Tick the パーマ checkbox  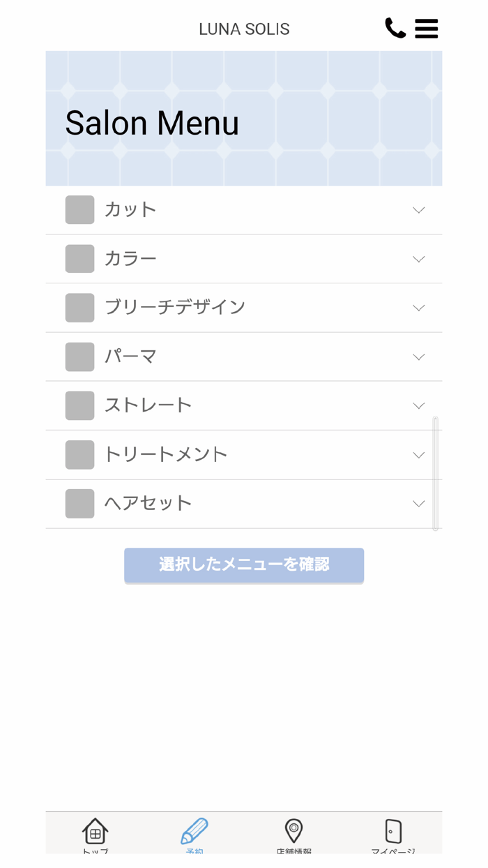79,357
